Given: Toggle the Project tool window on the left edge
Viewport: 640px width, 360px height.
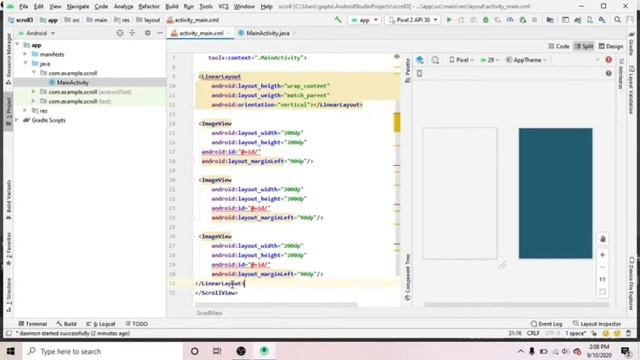Looking at the screenshot, I should pos(8,111).
